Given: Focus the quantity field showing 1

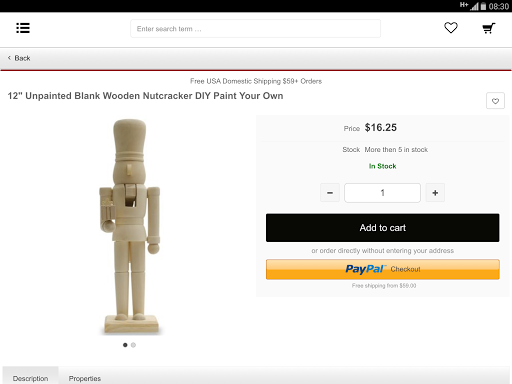Looking at the screenshot, I should [x=382, y=193].
